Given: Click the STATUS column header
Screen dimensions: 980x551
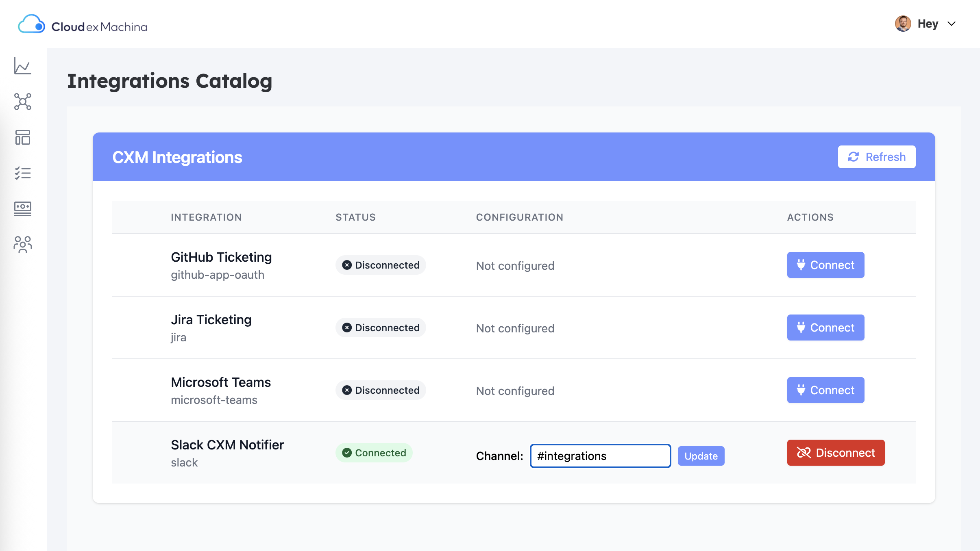Looking at the screenshot, I should pyautogui.click(x=355, y=217).
